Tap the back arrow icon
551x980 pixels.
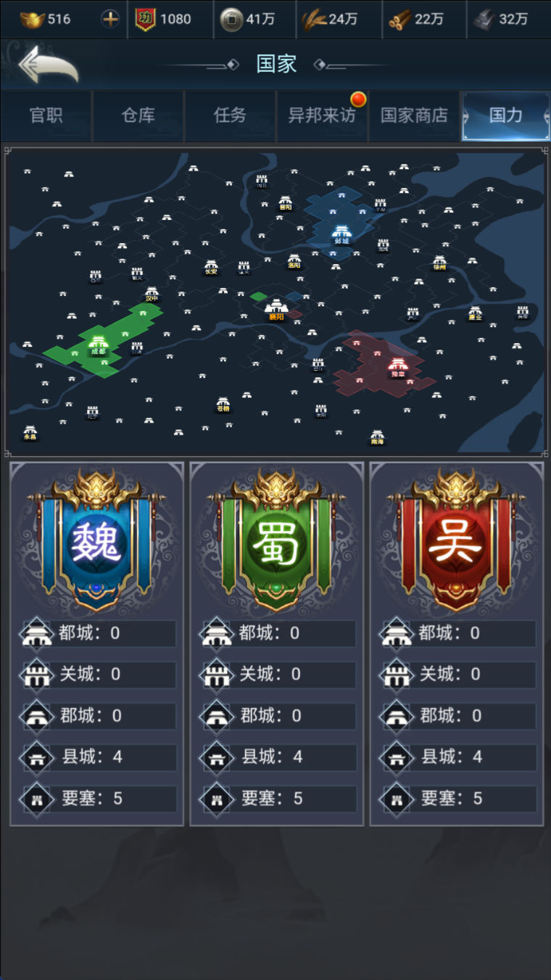(48, 65)
